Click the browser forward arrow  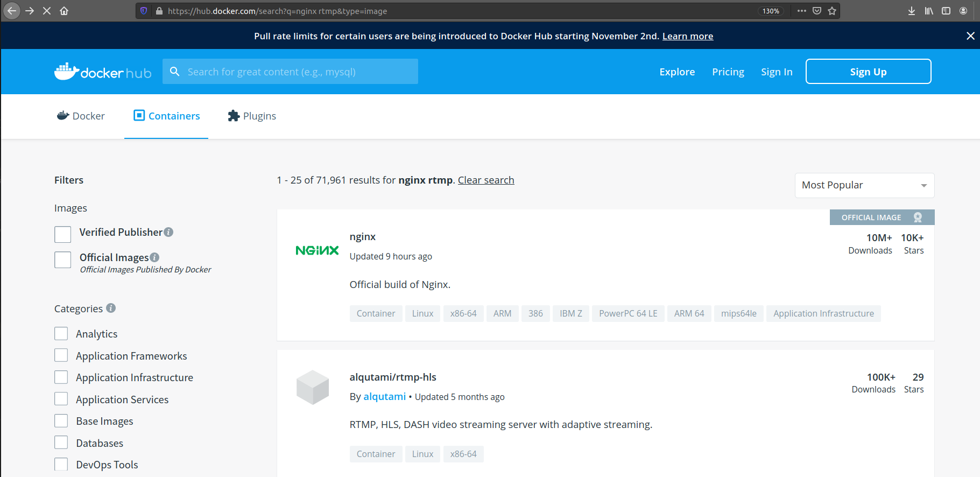point(30,11)
